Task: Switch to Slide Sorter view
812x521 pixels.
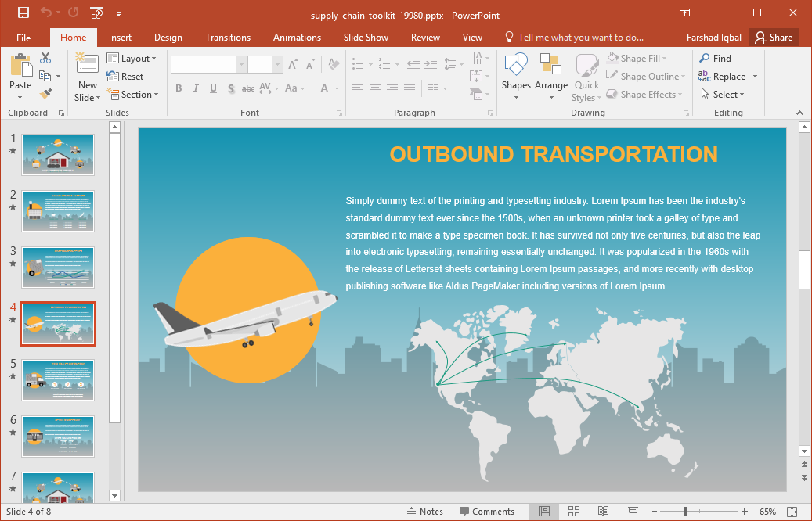Action: click(573, 512)
